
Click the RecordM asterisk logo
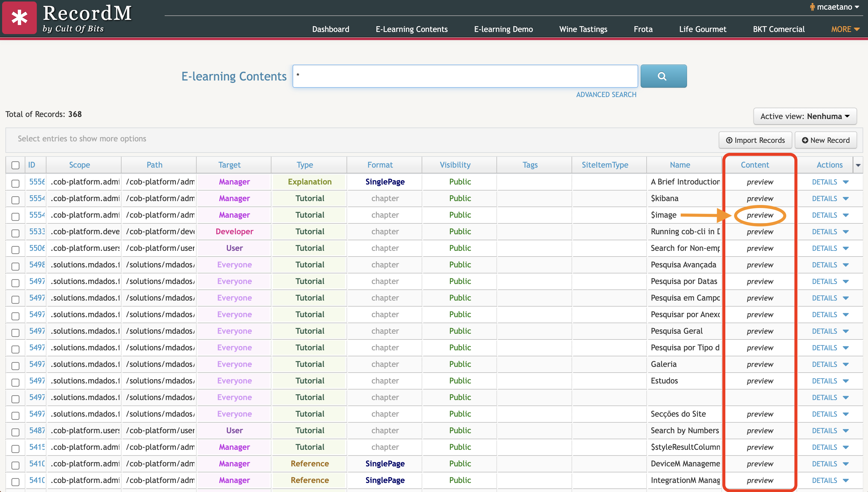coord(19,17)
